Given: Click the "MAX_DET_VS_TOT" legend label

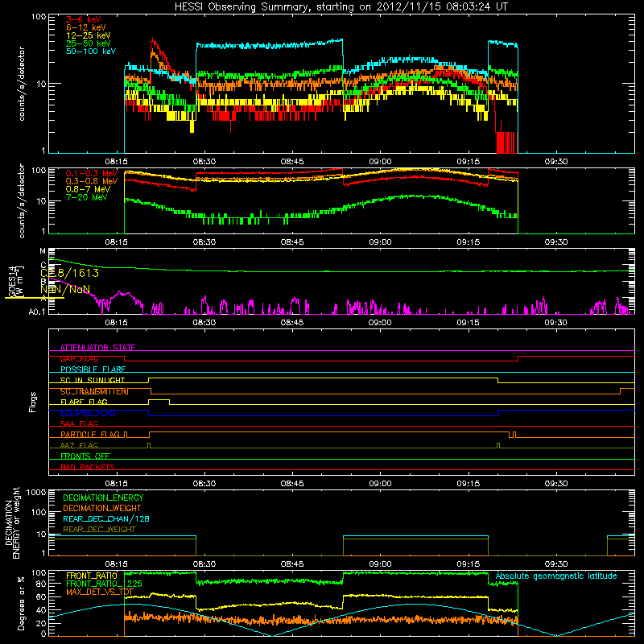Looking at the screenshot, I should 100,592.
